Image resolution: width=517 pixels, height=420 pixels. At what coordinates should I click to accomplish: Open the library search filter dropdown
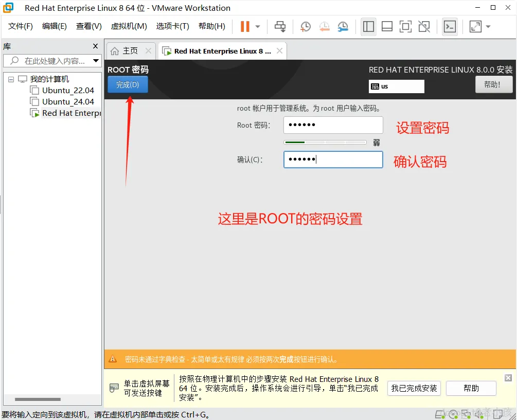click(x=96, y=61)
